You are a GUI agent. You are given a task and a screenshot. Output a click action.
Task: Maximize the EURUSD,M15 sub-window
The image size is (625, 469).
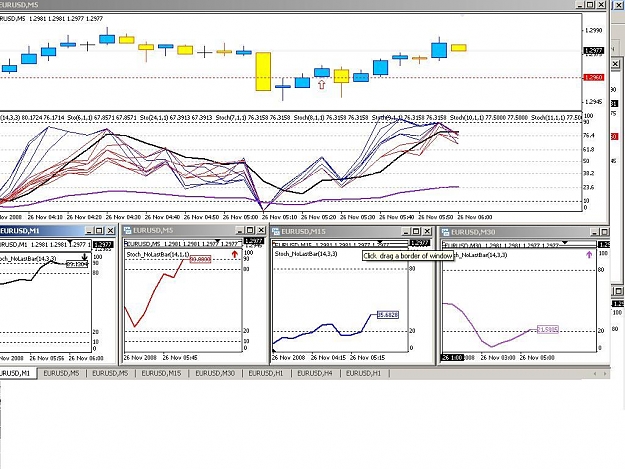[x=416, y=231]
